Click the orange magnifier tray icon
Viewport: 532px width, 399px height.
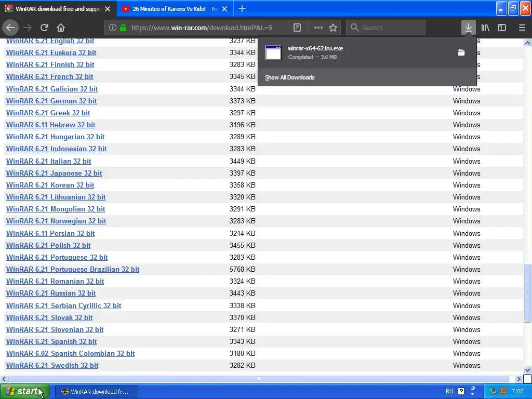tap(503, 391)
